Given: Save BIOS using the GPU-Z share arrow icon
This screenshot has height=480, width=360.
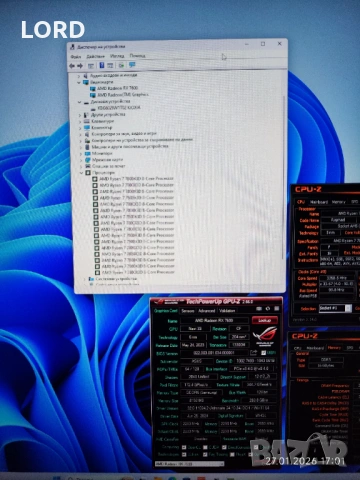Looking at the screenshot, I should [254, 352].
